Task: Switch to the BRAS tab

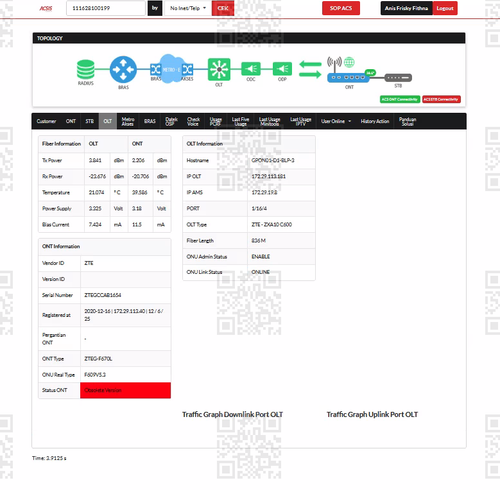Action: [150, 121]
